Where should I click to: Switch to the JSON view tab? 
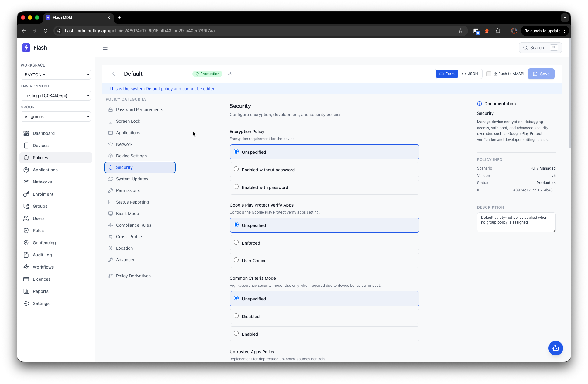point(470,74)
